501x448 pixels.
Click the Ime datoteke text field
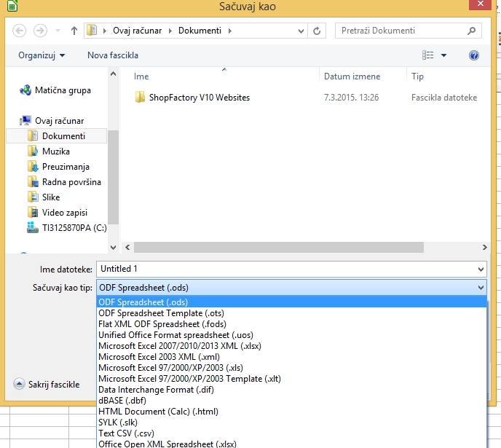pyautogui.click(x=284, y=269)
